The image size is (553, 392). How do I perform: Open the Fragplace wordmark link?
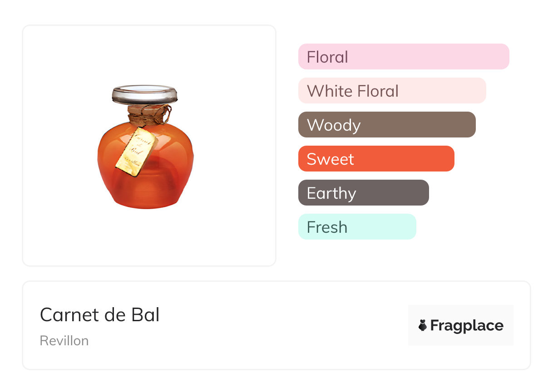pyautogui.click(x=467, y=326)
